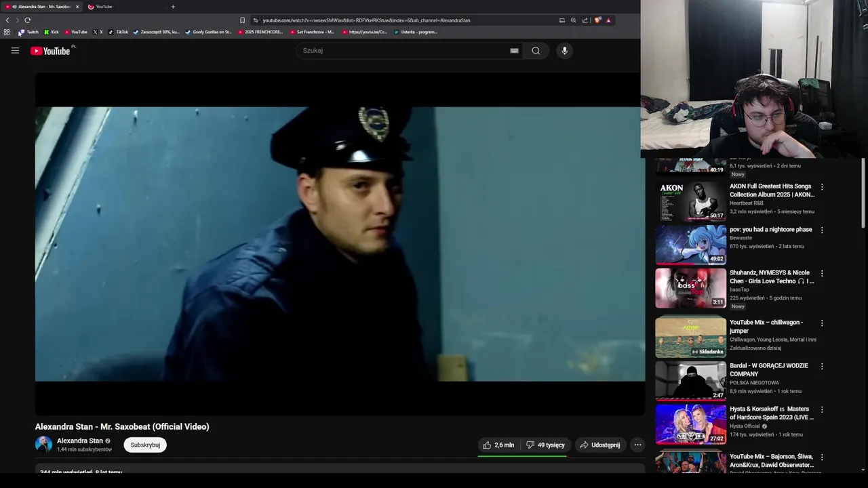Image resolution: width=868 pixels, height=488 pixels.
Task: Open options for Hysta & Korsakoff video
Action: coord(822,409)
